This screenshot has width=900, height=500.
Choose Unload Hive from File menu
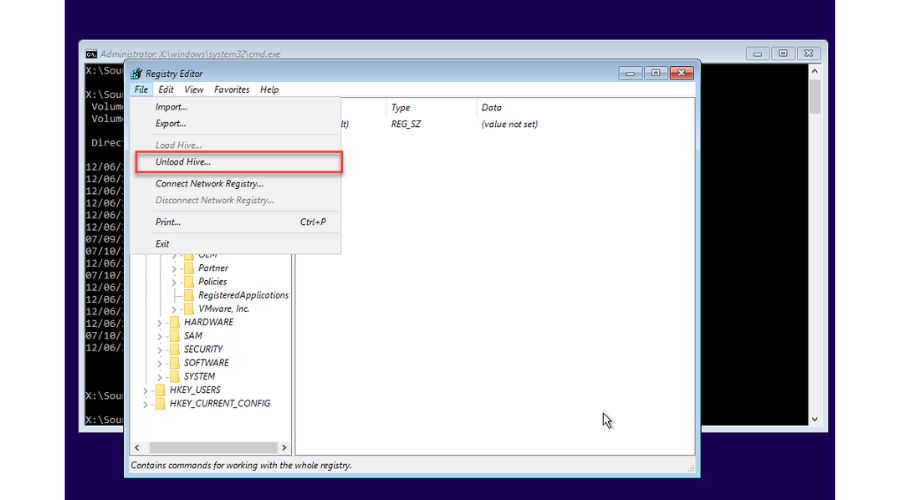[184, 162]
